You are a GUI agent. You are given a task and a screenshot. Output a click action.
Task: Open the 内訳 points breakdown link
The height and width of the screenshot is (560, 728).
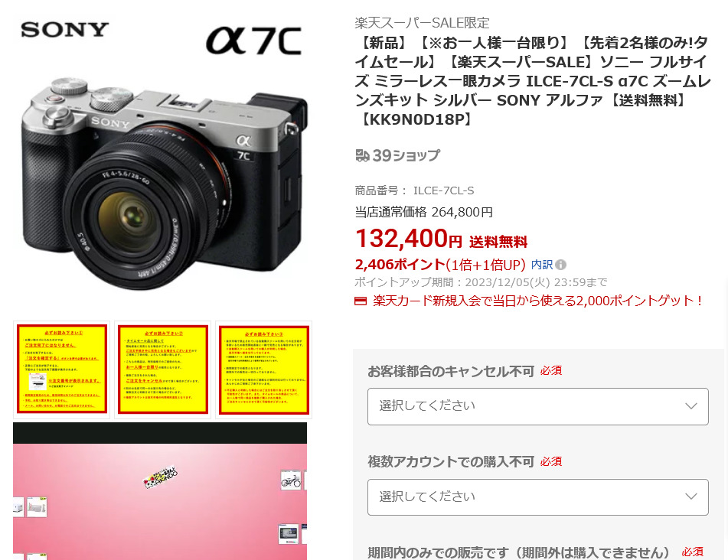(x=542, y=265)
